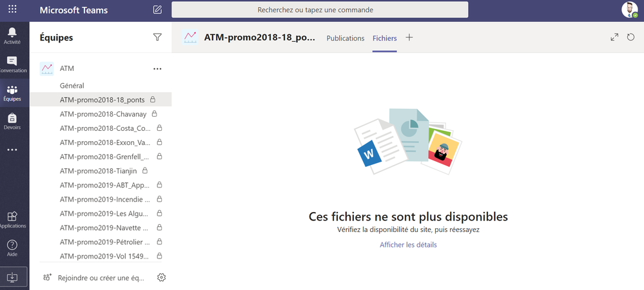The height and width of the screenshot is (290, 644).
Task: Click the Microsoft Teams title
Action: click(x=73, y=10)
